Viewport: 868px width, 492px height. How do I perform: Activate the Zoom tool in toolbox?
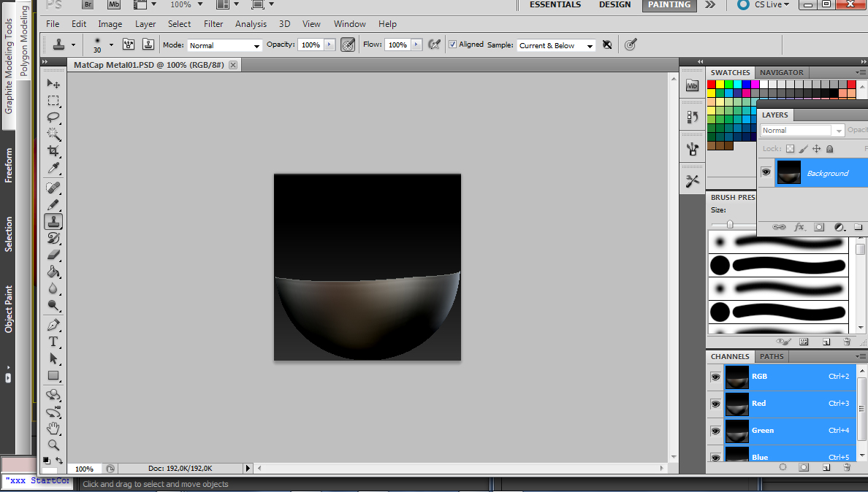(x=53, y=445)
